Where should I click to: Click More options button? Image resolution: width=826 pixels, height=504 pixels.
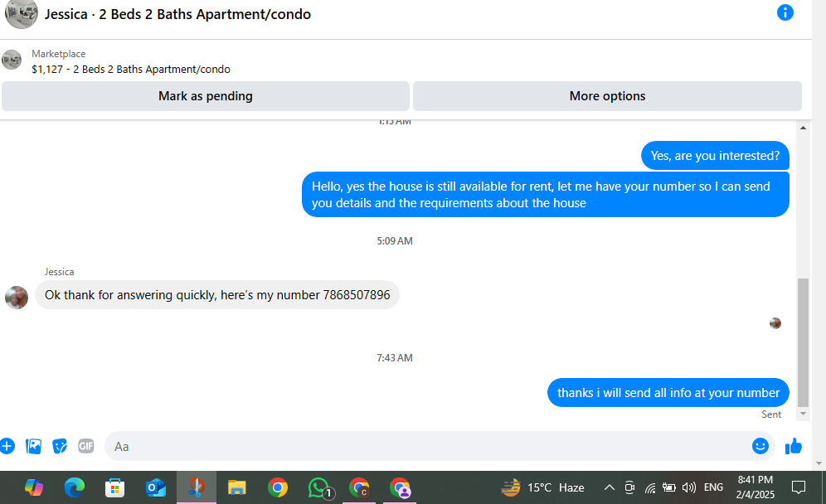[607, 96]
